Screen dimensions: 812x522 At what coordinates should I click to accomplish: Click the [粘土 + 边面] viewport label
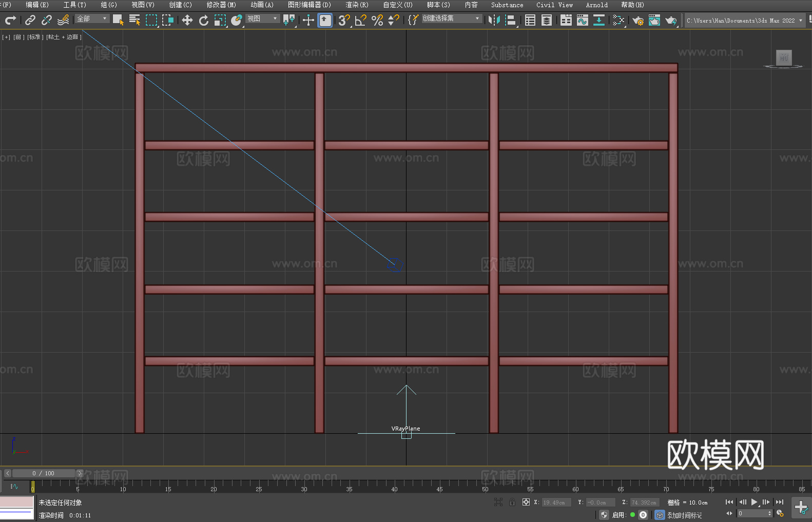point(64,37)
